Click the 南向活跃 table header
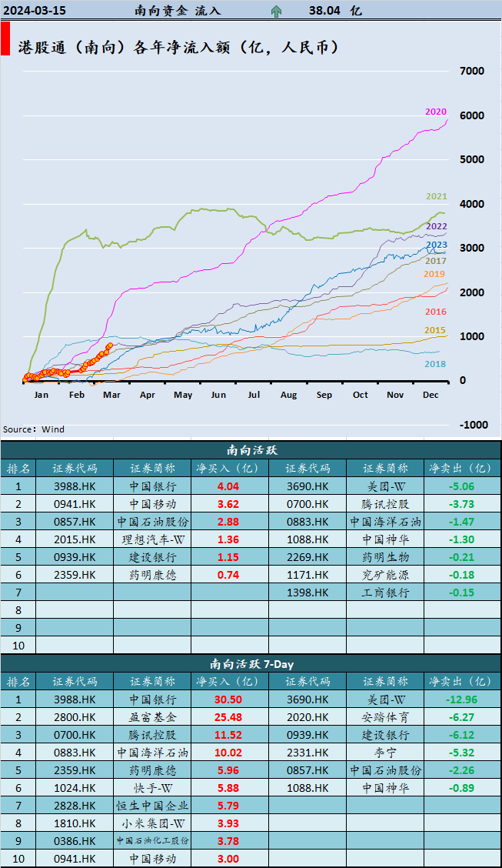The image size is (502, 868). 251,449
